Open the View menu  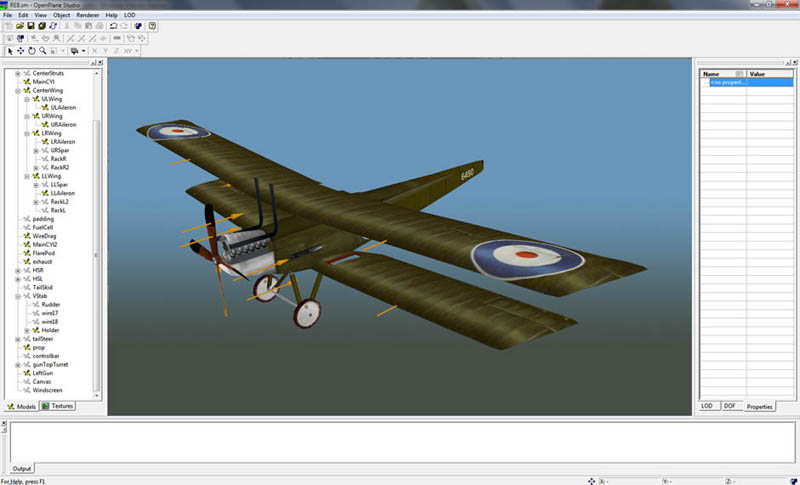click(40, 15)
